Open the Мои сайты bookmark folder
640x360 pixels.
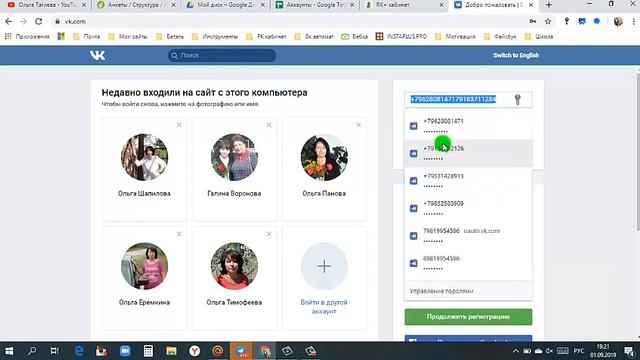tap(128, 36)
